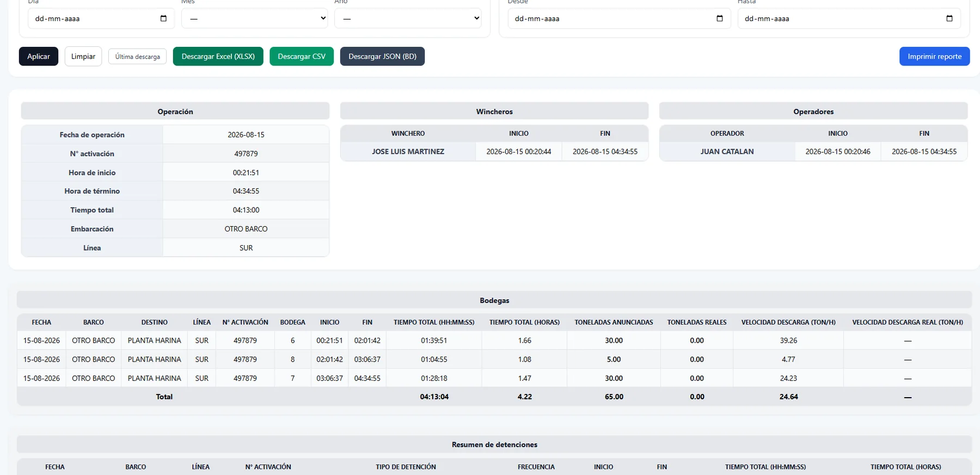Click Descargar JSON (BD) button
This screenshot has width=980, height=475.
[382, 56]
